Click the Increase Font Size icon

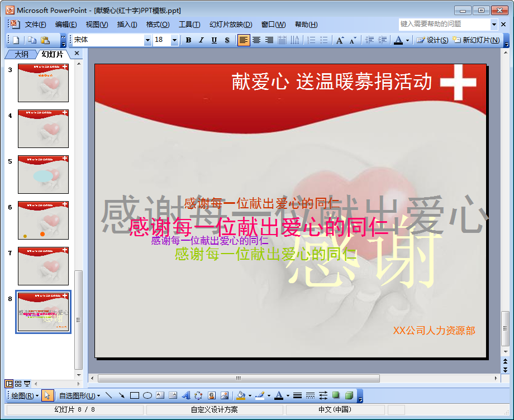pyautogui.click(x=340, y=40)
